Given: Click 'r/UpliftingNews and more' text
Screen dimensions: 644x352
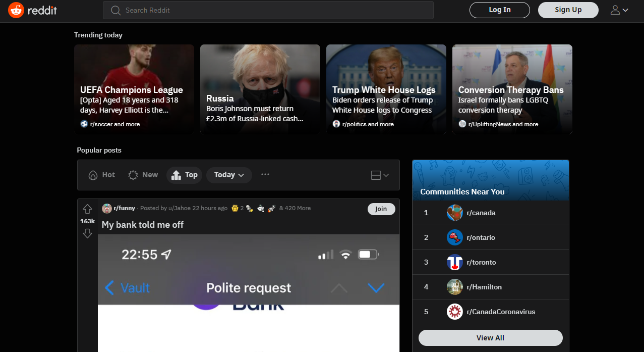Looking at the screenshot, I should (x=503, y=124).
